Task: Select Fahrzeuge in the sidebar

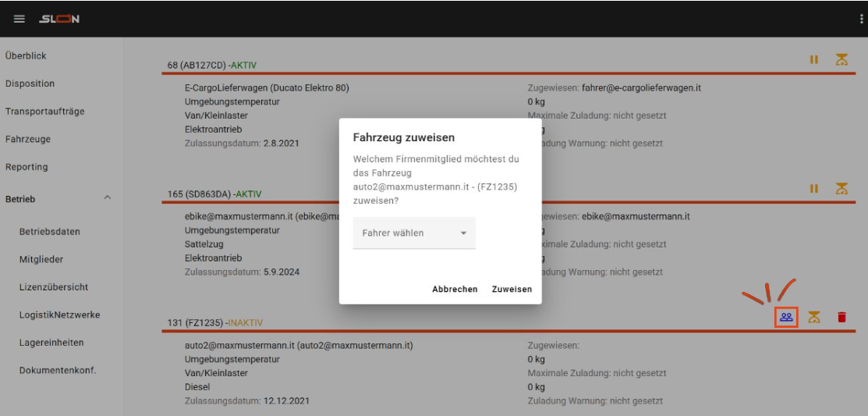Action: [x=28, y=139]
